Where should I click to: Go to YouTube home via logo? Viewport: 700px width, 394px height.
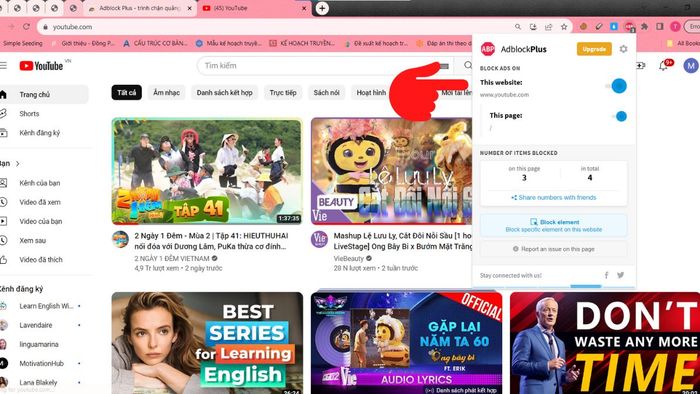coord(41,66)
